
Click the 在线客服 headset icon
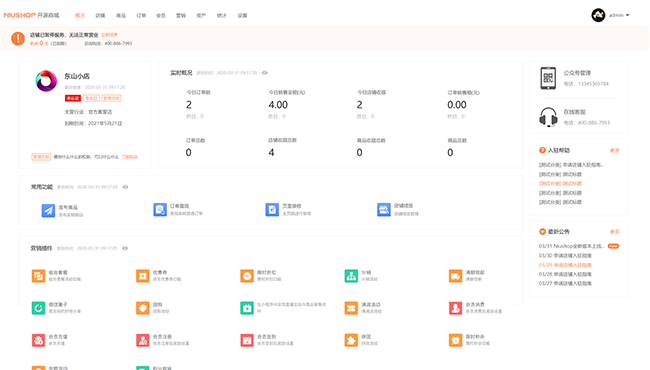click(548, 117)
